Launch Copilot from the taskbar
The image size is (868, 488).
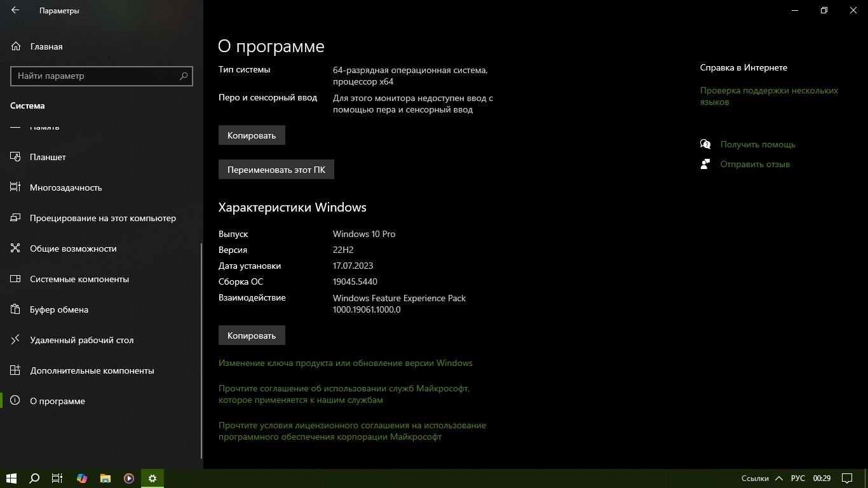point(81,478)
